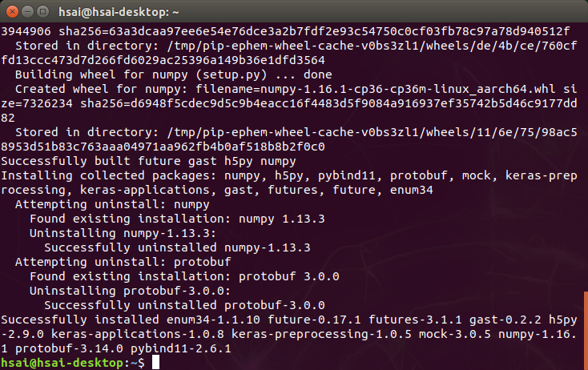
Task: Click 'Attempting uninstall: protobuf' line
Action: tap(123, 262)
